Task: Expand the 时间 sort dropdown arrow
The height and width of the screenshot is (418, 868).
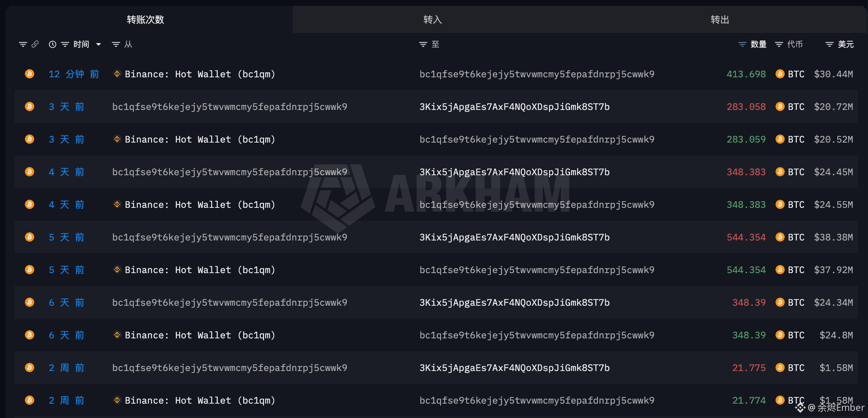Action: pos(99,44)
